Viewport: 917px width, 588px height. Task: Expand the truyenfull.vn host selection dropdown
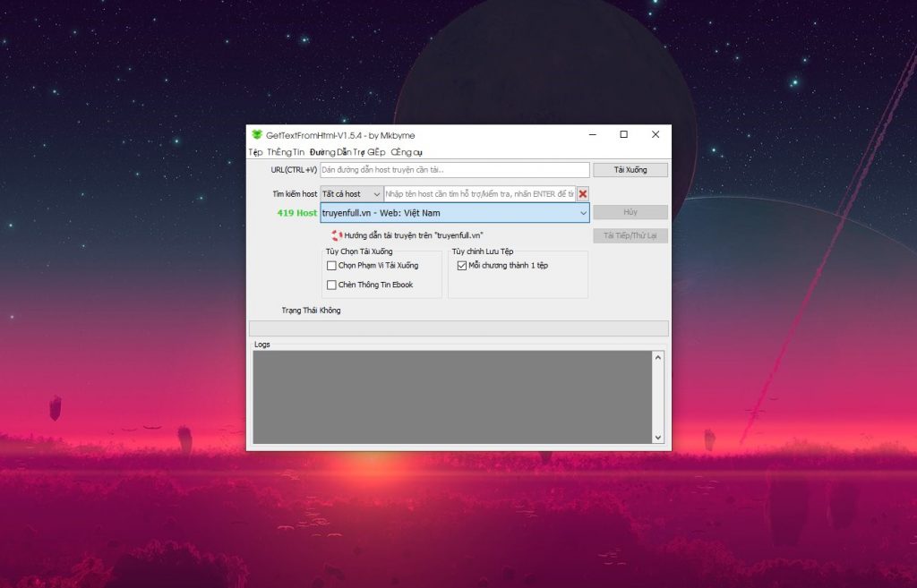(x=583, y=213)
